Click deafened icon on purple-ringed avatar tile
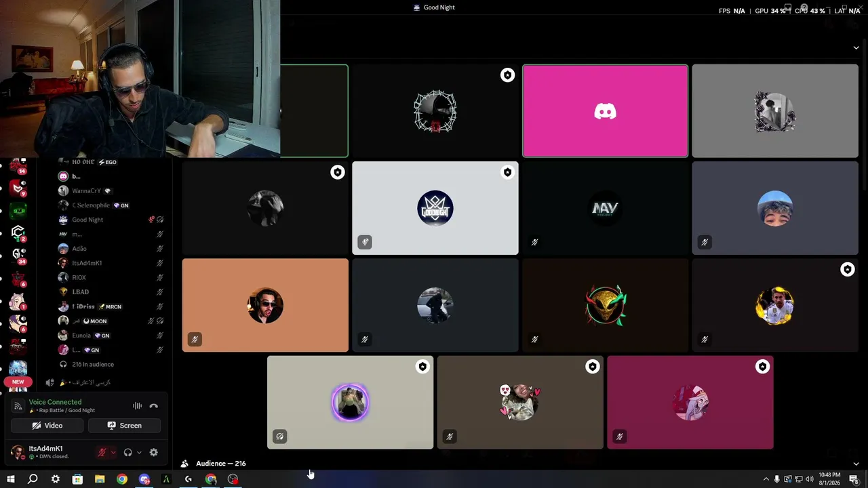 click(279, 436)
